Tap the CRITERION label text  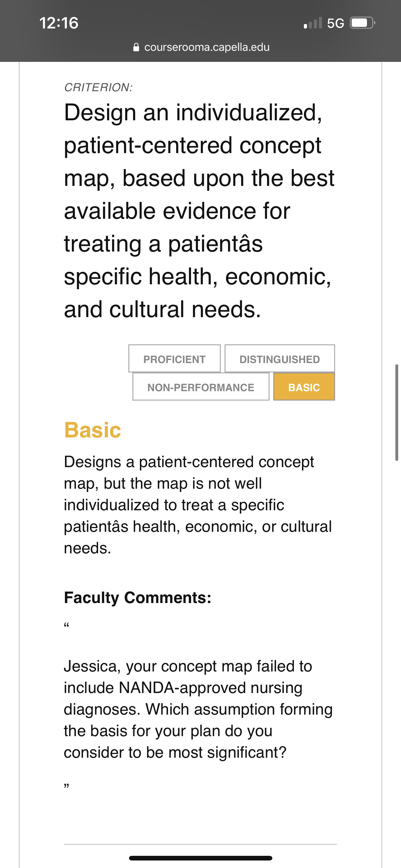tap(98, 87)
